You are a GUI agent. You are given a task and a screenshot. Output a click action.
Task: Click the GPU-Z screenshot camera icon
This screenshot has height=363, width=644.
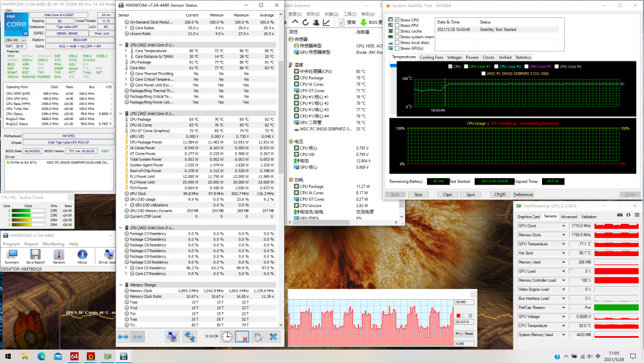coord(620,215)
